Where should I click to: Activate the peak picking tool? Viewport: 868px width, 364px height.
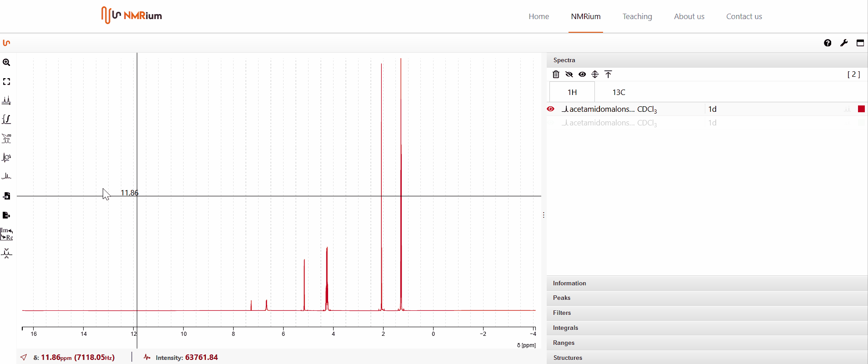click(6, 100)
